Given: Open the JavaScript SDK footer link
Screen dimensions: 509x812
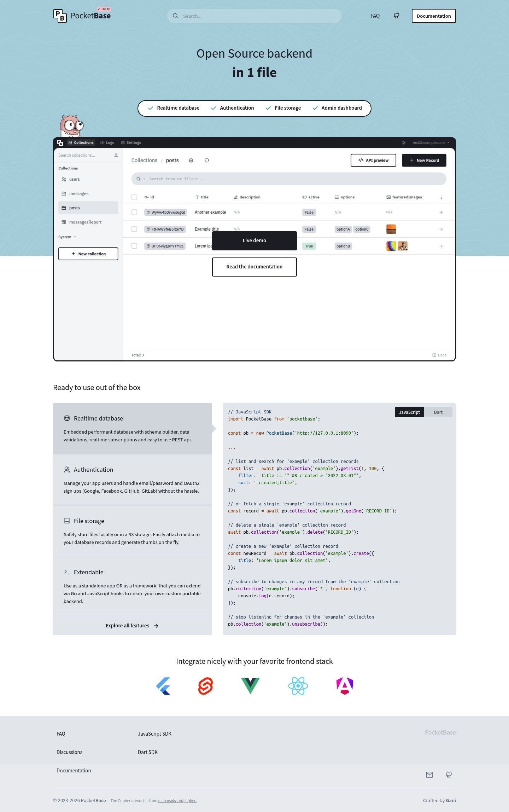Looking at the screenshot, I should click(154, 734).
